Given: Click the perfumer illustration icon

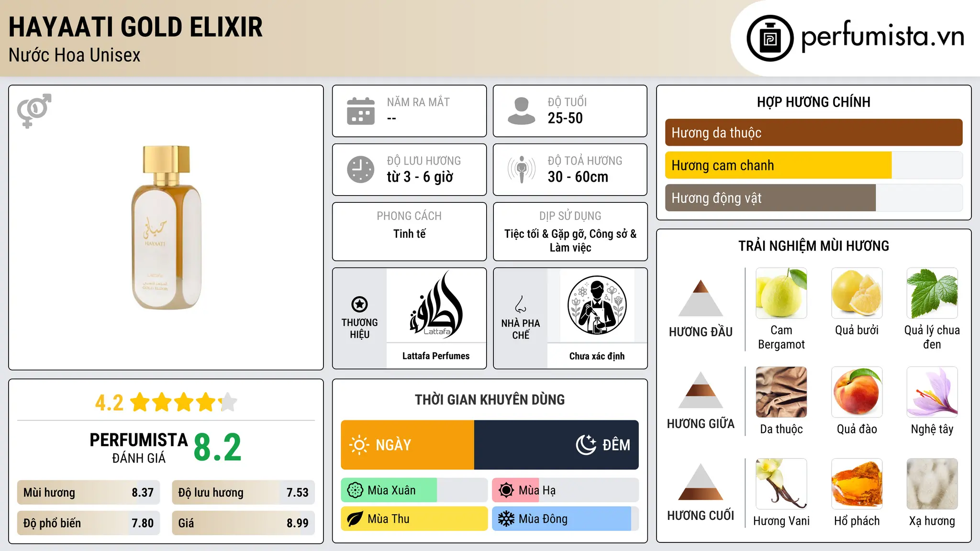Looking at the screenshot, I should (597, 305).
